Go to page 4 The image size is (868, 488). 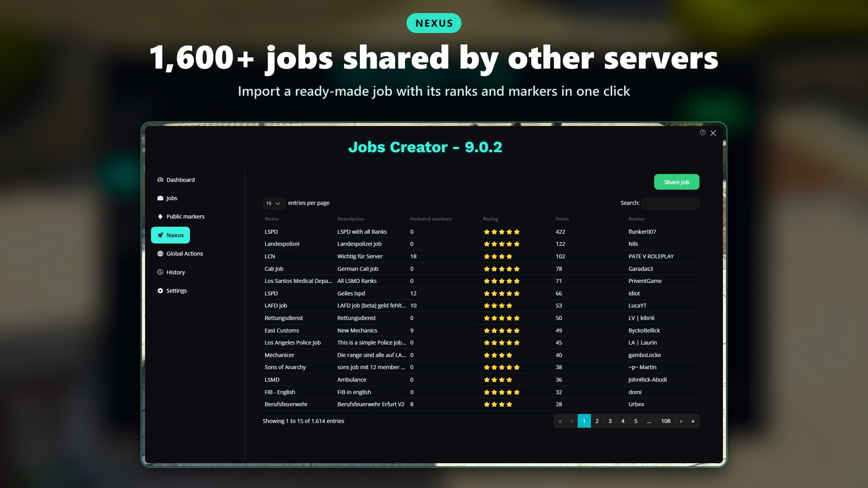tap(623, 421)
